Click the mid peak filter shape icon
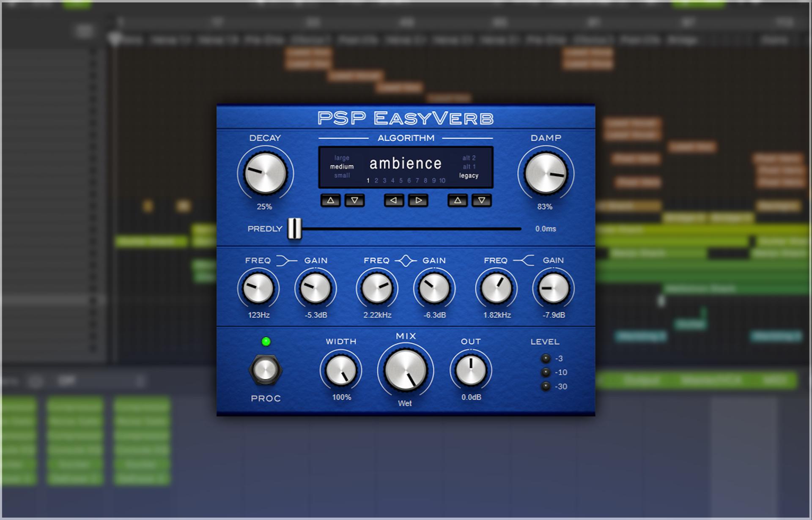Image resolution: width=812 pixels, height=520 pixels. tap(406, 261)
